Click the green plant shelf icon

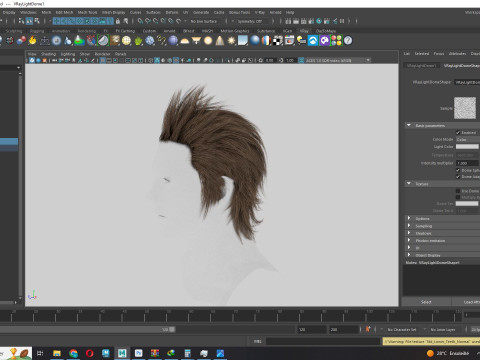[138, 41]
